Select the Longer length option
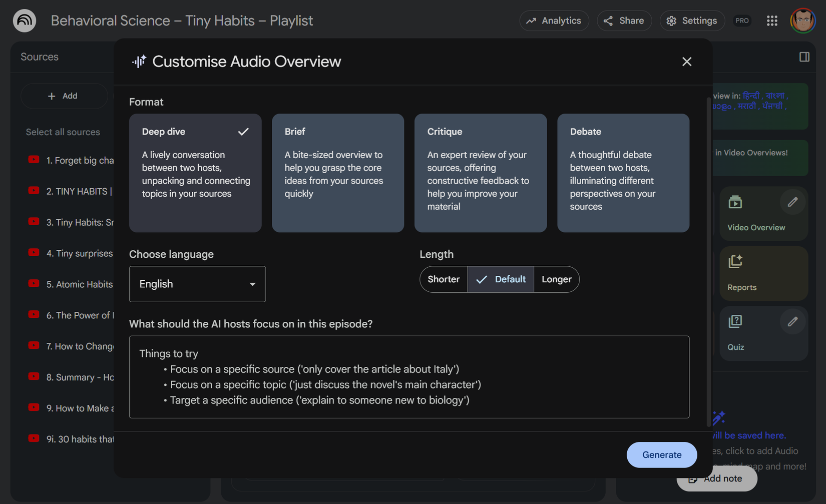The width and height of the screenshot is (826, 504). 556,279
